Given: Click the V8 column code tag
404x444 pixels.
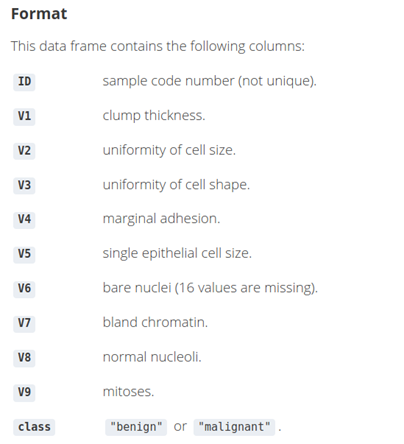Looking at the screenshot, I should pos(24,358).
